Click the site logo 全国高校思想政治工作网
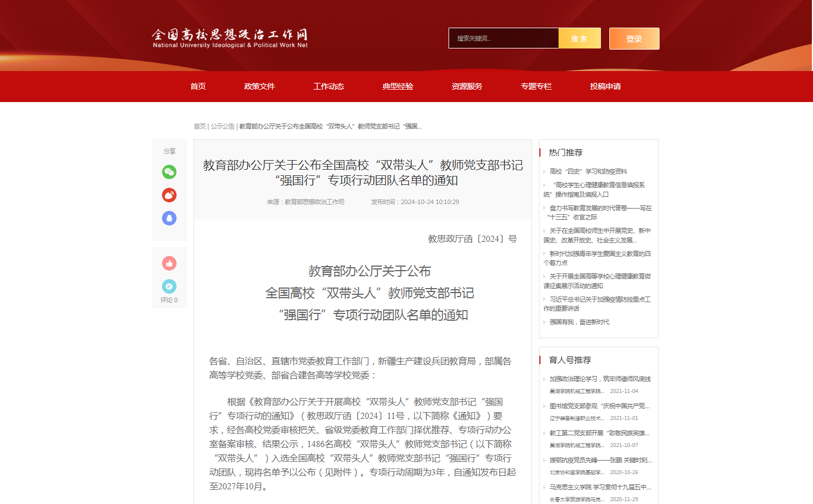813x504 pixels. (x=230, y=38)
